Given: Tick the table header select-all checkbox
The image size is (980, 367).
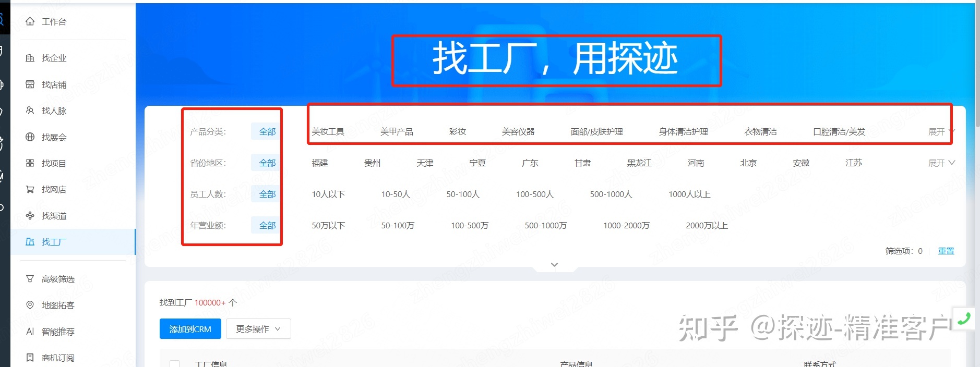Looking at the screenshot, I should pos(175,364).
